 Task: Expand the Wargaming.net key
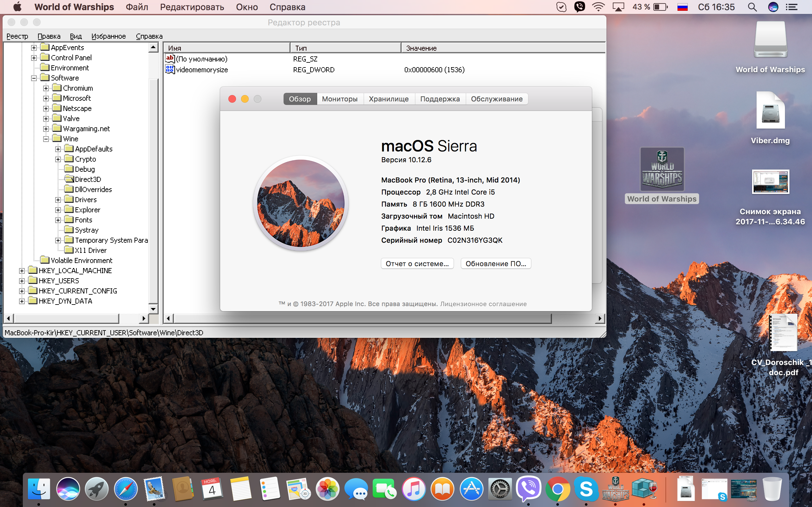pyautogui.click(x=46, y=129)
